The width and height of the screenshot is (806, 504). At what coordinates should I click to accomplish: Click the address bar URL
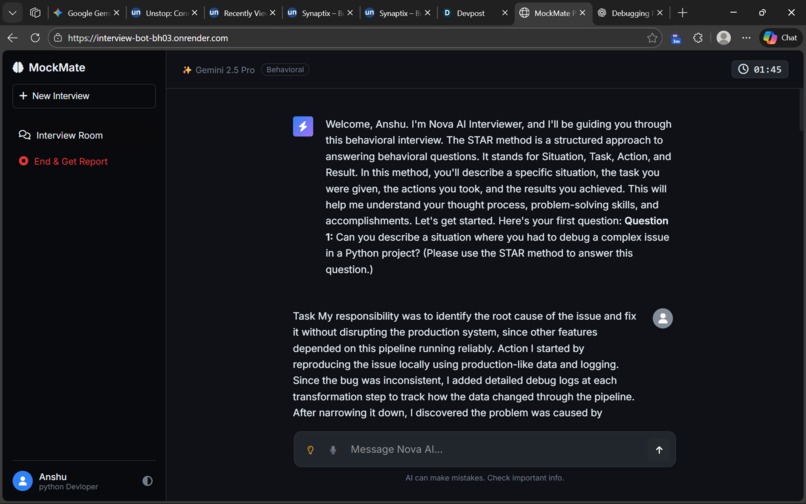coord(148,38)
